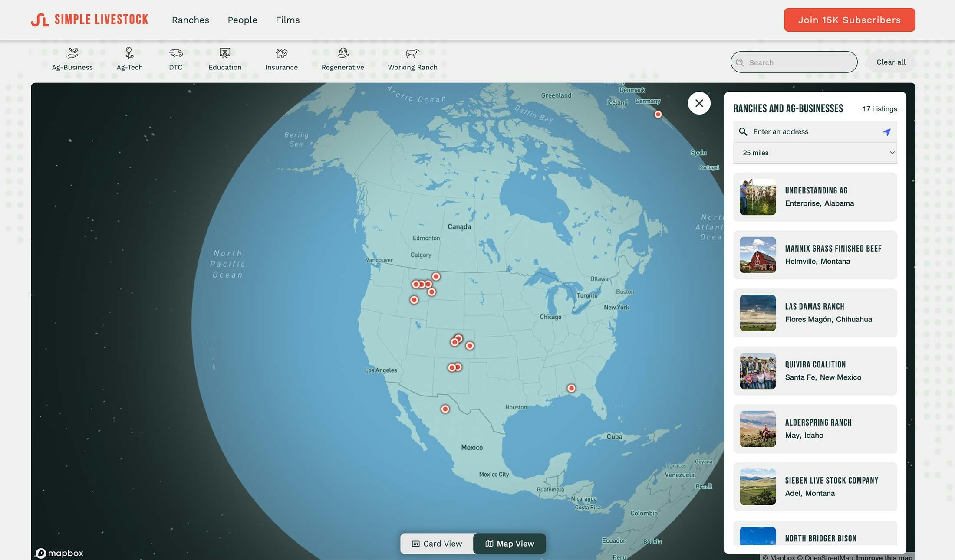Click the use-my-location arrow icon
Viewport: 955px width, 560px height.
point(887,132)
